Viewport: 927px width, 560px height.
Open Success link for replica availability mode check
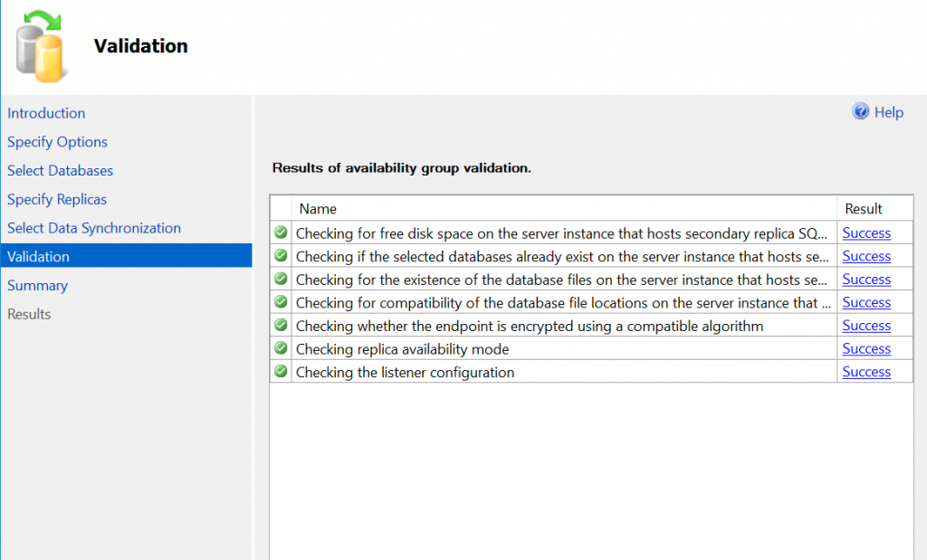[x=866, y=348]
